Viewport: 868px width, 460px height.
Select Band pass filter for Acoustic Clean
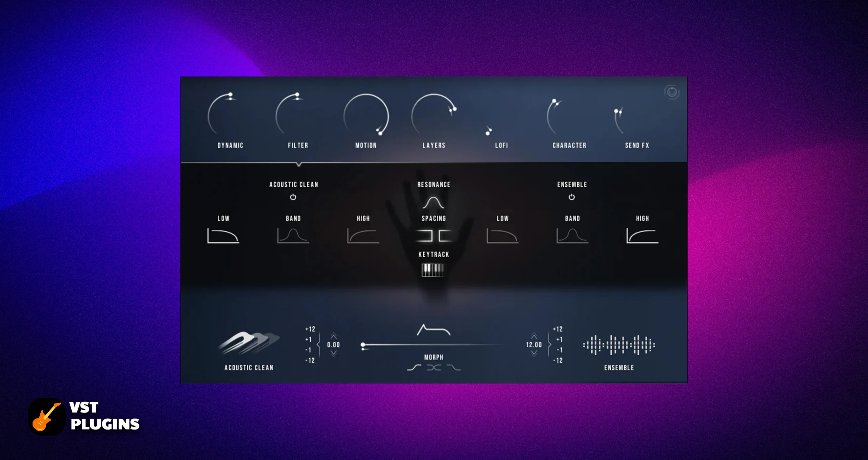pyautogui.click(x=293, y=236)
